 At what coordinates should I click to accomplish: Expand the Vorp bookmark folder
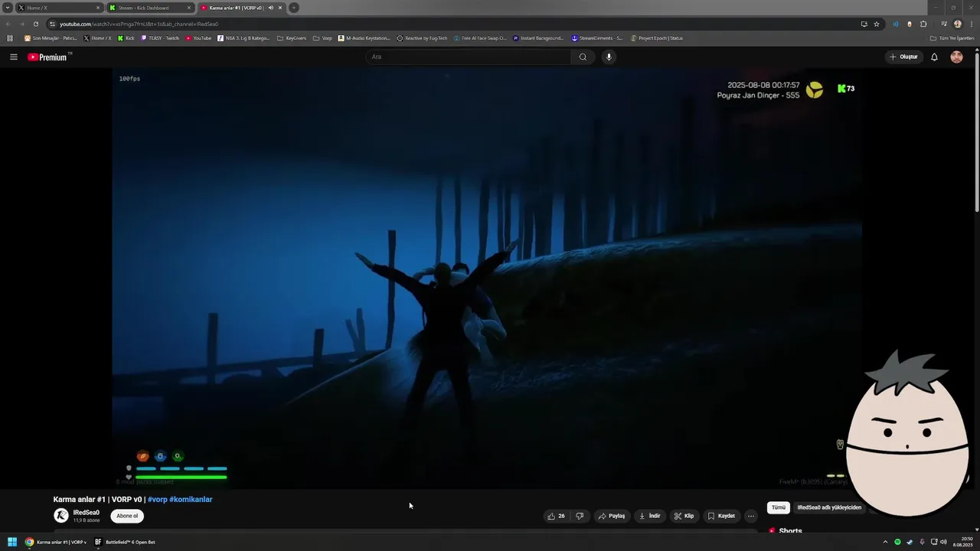click(x=322, y=37)
